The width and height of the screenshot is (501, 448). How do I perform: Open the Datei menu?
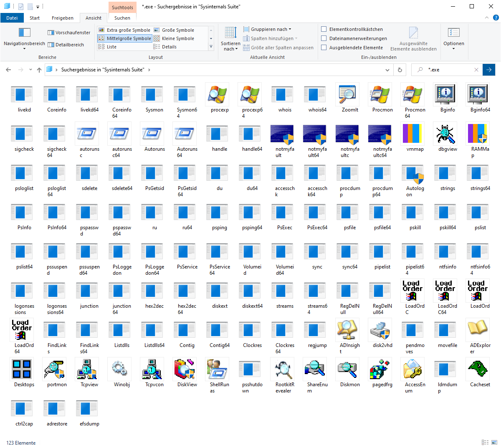[x=12, y=18]
